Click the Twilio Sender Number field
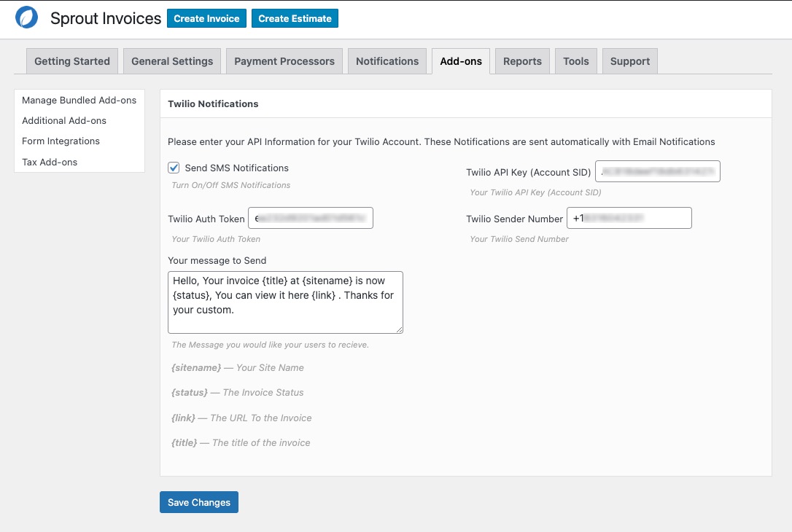The width and height of the screenshot is (792, 532). point(629,219)
